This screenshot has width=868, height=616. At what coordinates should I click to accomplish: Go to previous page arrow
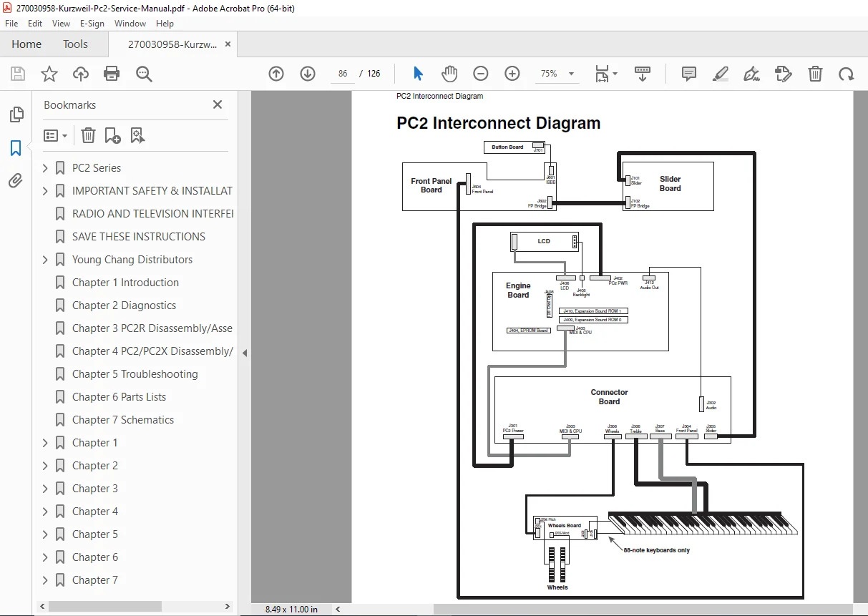(x=276, y=74)
